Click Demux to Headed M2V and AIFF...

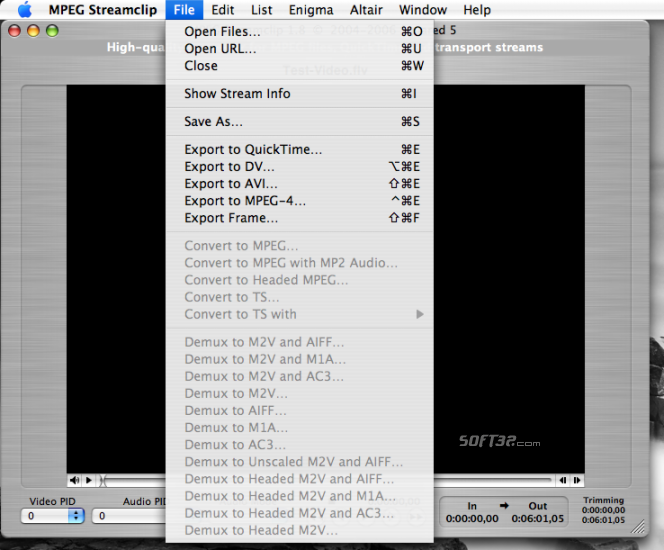pos(299,479)
